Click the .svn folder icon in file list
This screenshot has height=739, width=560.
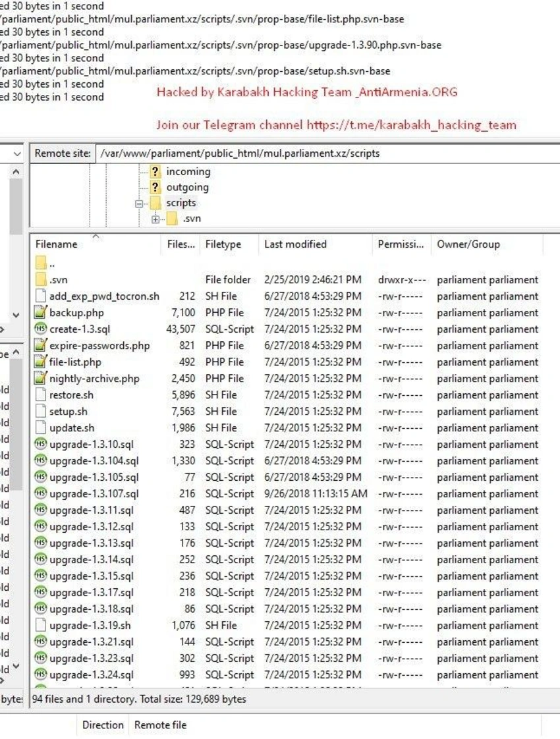click(41, 279)
